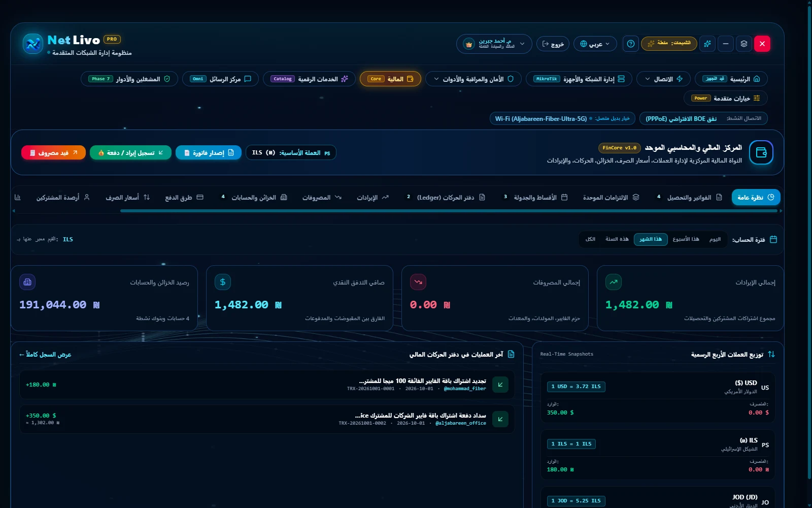812x508 pixels.
Task: Click the خروج logout button
Action: 553,44
